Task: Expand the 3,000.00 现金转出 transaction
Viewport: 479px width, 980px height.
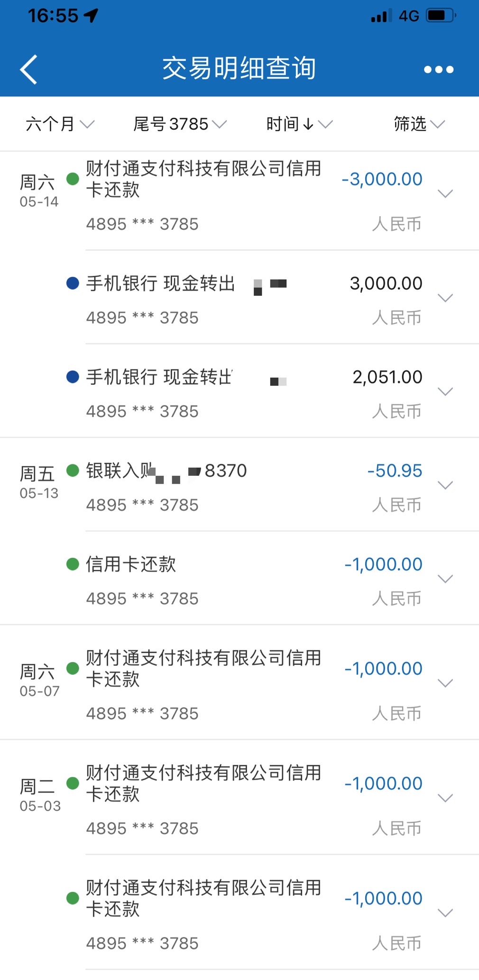Action: pyautogui.click(x=445, y=298)
